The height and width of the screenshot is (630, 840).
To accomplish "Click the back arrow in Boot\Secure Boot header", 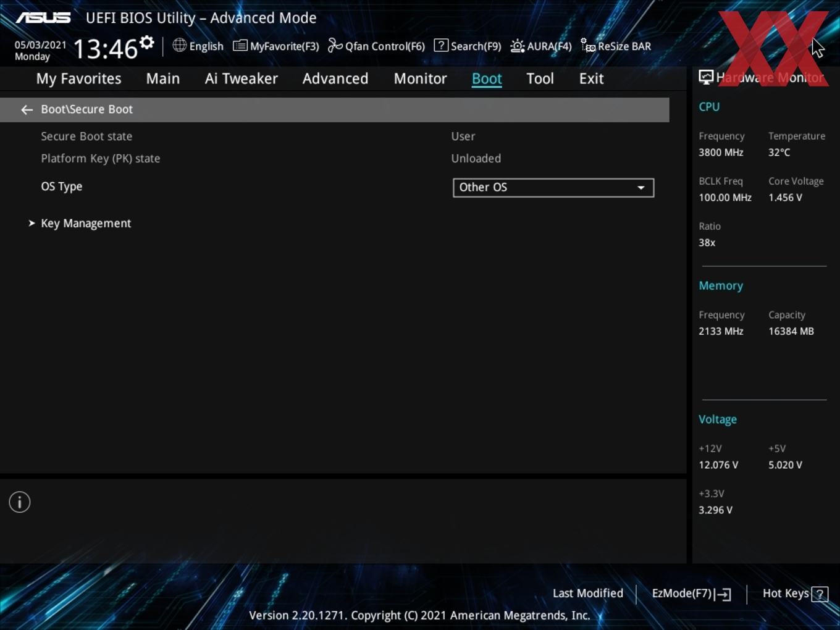I will click(27, 109).
